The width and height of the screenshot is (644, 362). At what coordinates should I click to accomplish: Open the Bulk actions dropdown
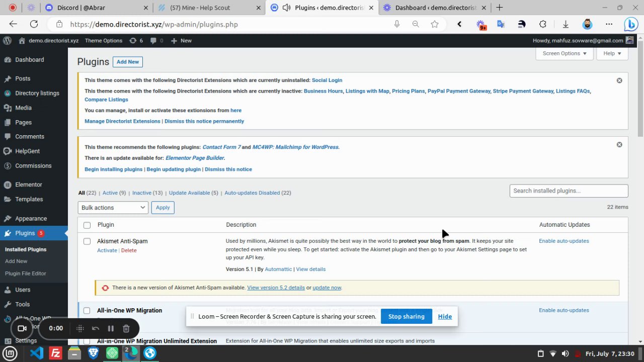pyautogui.click(x=113, y=208)
